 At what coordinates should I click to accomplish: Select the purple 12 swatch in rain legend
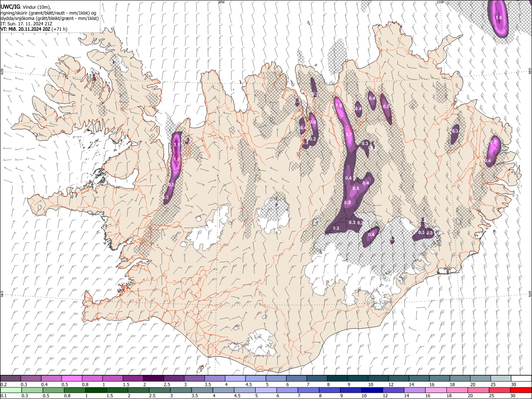(393, 390)
